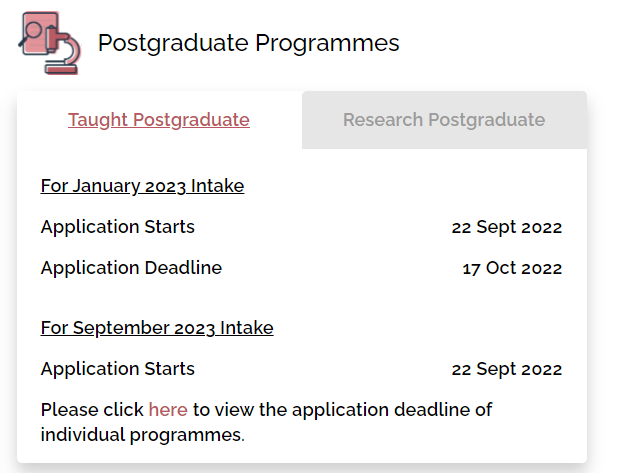Click the microscope icon beside Postgraduate Programmes
The image size is (618, 473).
click(x=62, y=51)
